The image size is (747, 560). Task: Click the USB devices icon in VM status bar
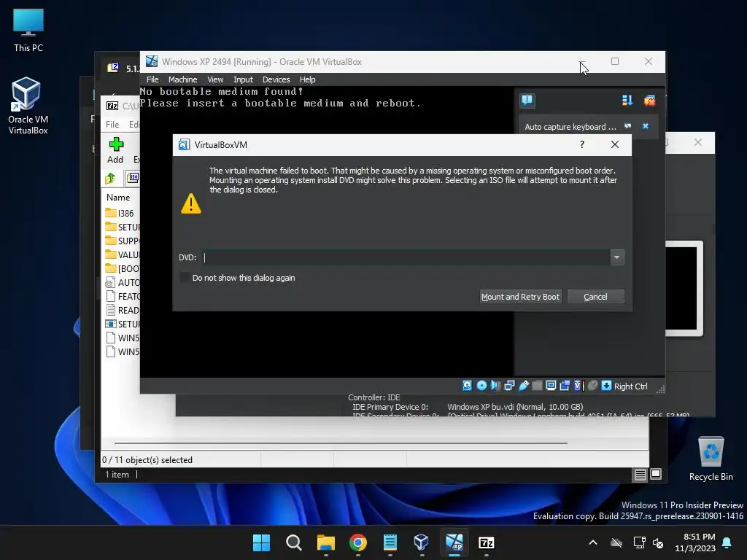point(524,386)
